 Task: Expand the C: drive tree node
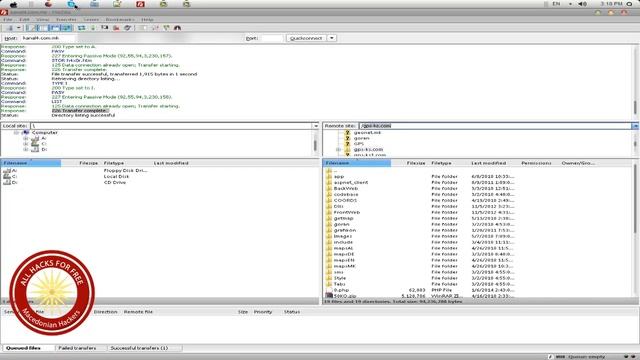point(25,144)
